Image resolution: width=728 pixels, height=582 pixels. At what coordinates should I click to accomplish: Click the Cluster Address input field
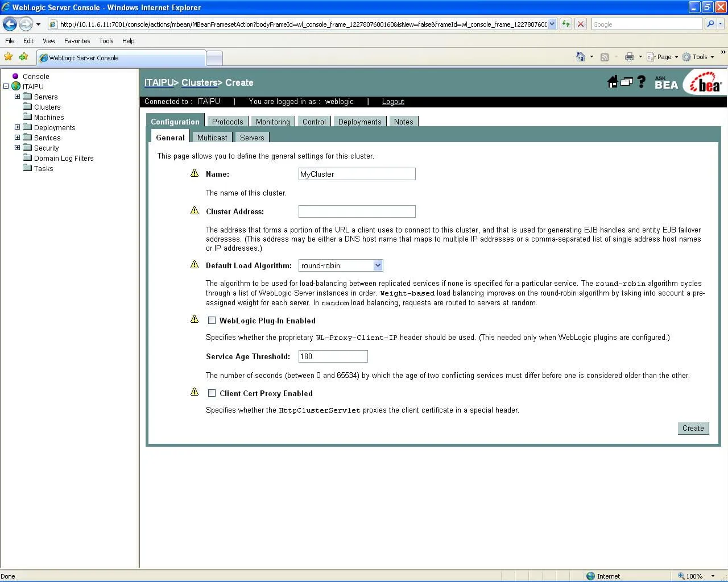[x=357, y=211]
